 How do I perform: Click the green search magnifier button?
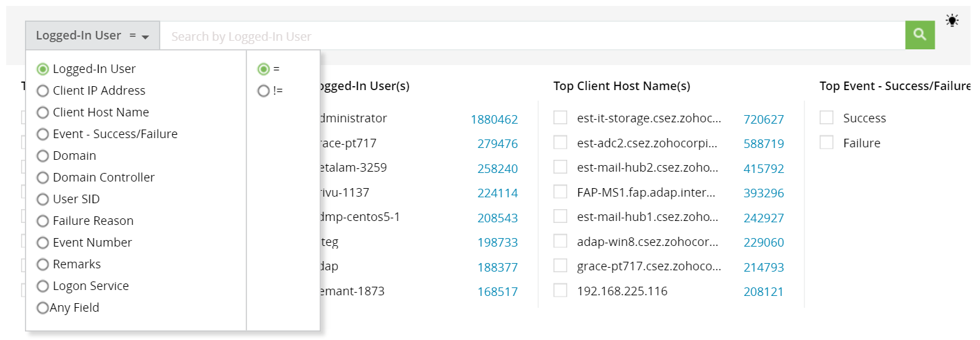click(x=920, y=35)
